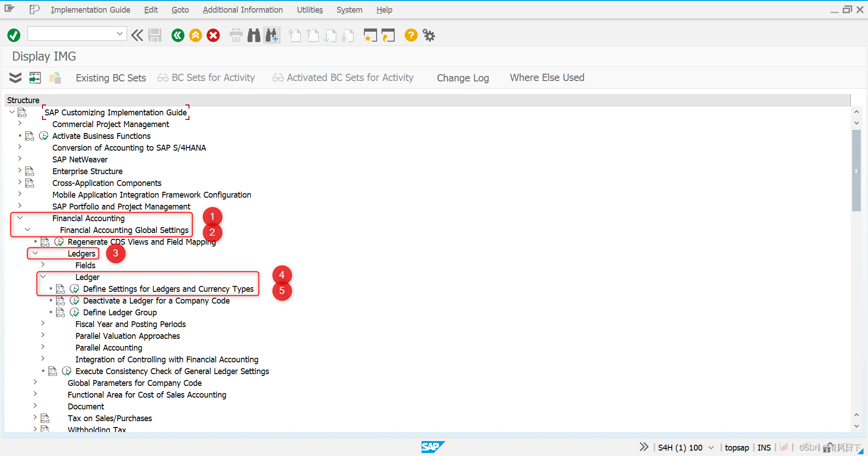
Task: Select Define Settings for Ledgers and Currency Types
Action: 168,289
